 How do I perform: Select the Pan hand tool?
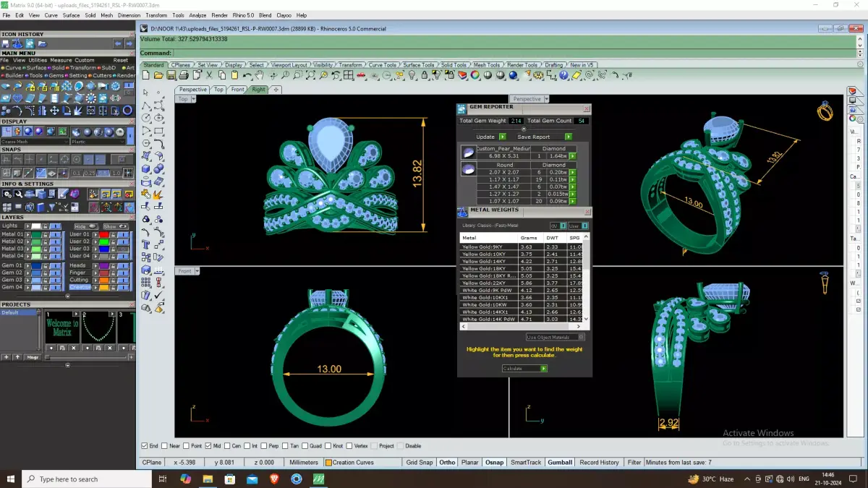click(260, 74)
